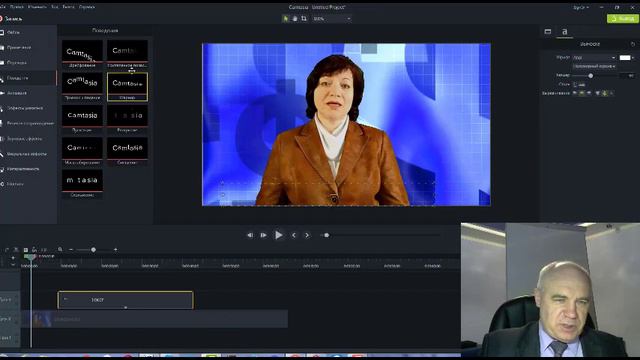Image resolution: width=640 pixels, height=360 pixels.
Task: Open the Sign In account dropdown
Action: coord(580,7)
